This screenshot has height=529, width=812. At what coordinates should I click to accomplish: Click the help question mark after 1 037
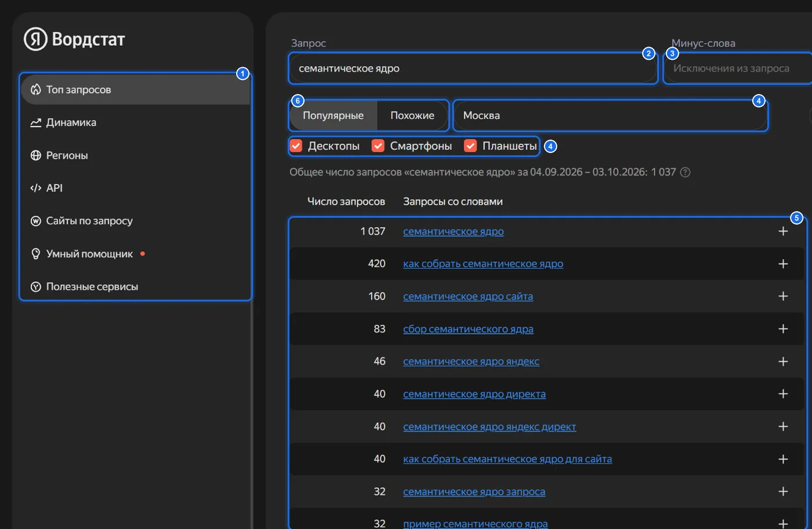coord(685,172)
